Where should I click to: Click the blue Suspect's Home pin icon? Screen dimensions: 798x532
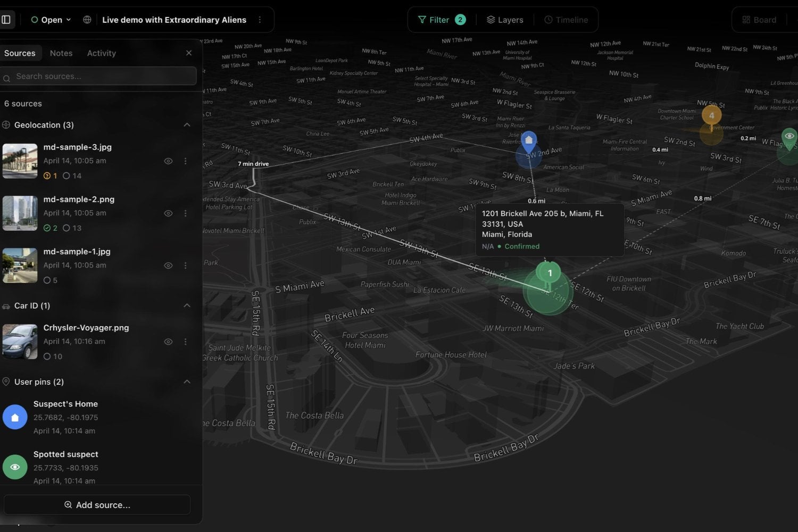(x=15, y=417)
